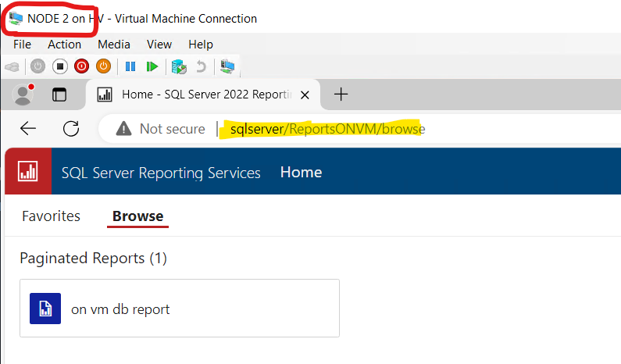
Task: Click the orange Save state icon
Action: click(103, 66)
